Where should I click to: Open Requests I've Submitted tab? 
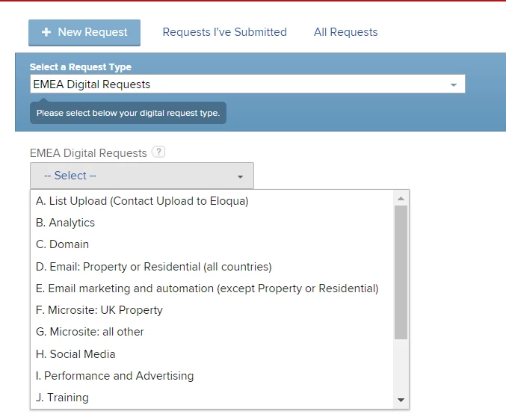pos(225,32)
